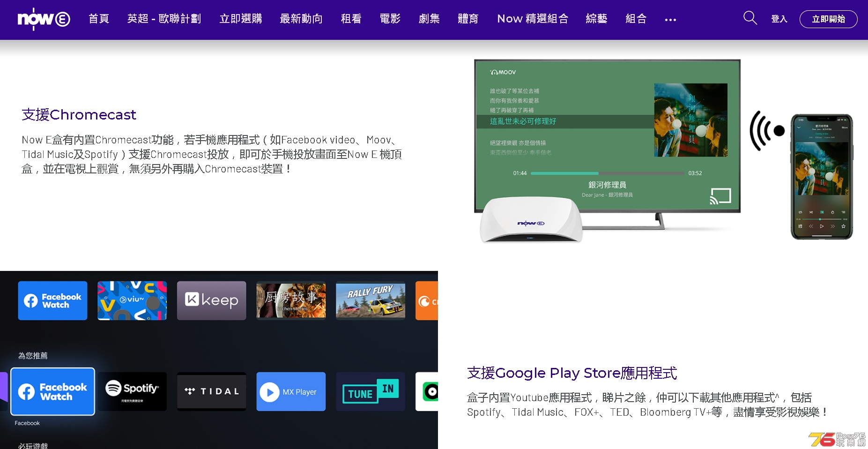Go to 首頁 in navigation

point(99,19)
